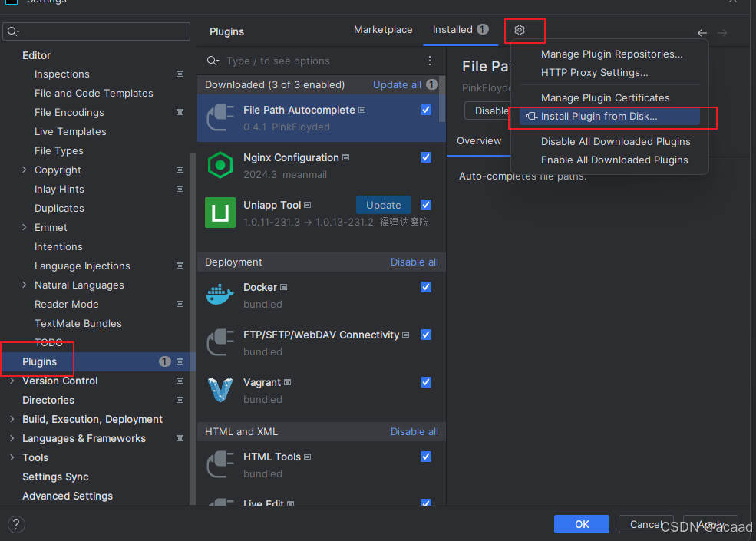The height and width of the screenshot is (541, 756).
Task: Click the FTP/SFTP/WebDAV Connectivity plug icon
Action: pos(220,342)
